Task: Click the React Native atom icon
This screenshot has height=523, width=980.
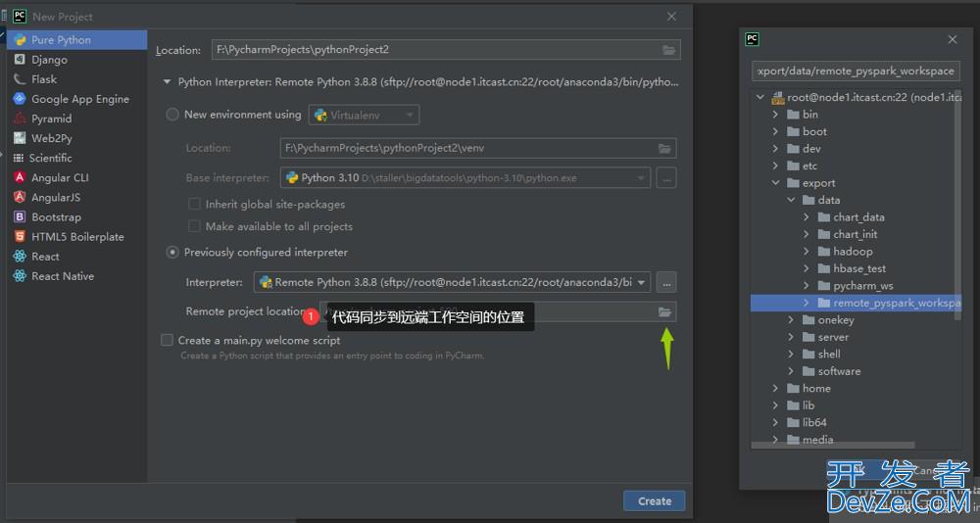Action: coord(20,275)
